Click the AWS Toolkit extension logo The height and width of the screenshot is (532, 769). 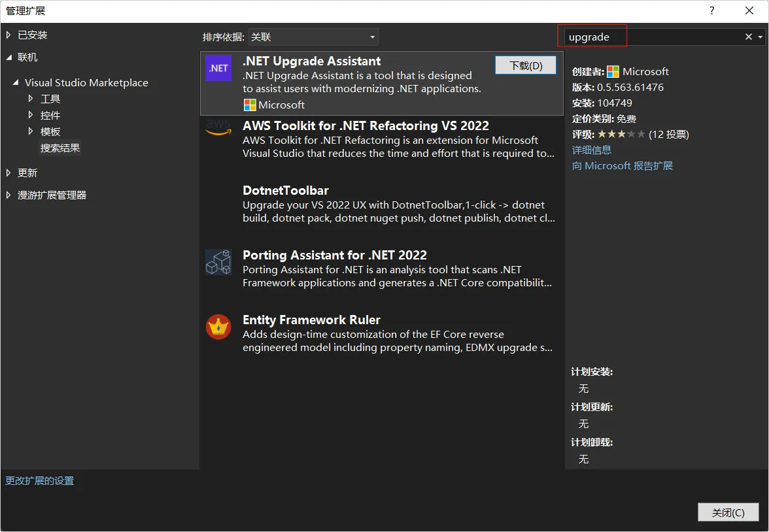coord(218,128)
